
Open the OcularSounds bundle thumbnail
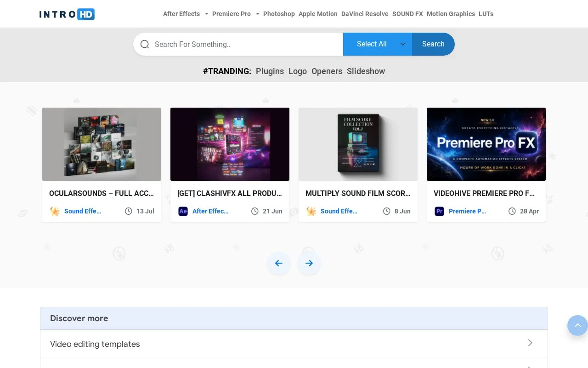click(102, 144)
